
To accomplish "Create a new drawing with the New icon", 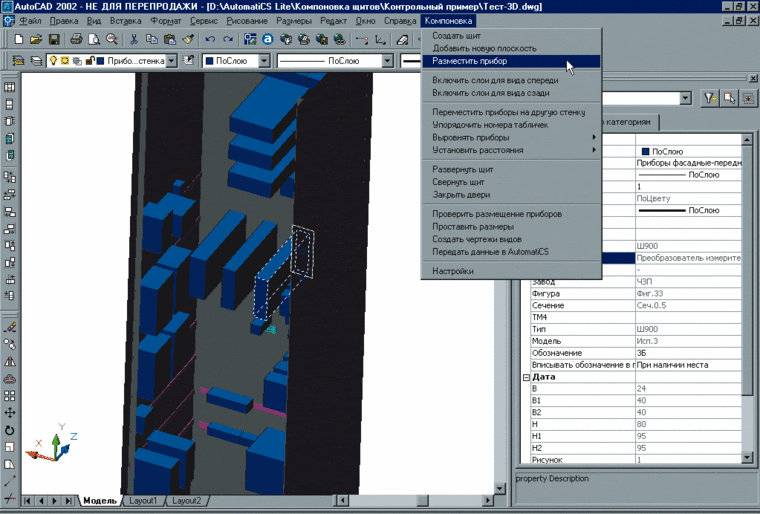I will pos(18,40).
